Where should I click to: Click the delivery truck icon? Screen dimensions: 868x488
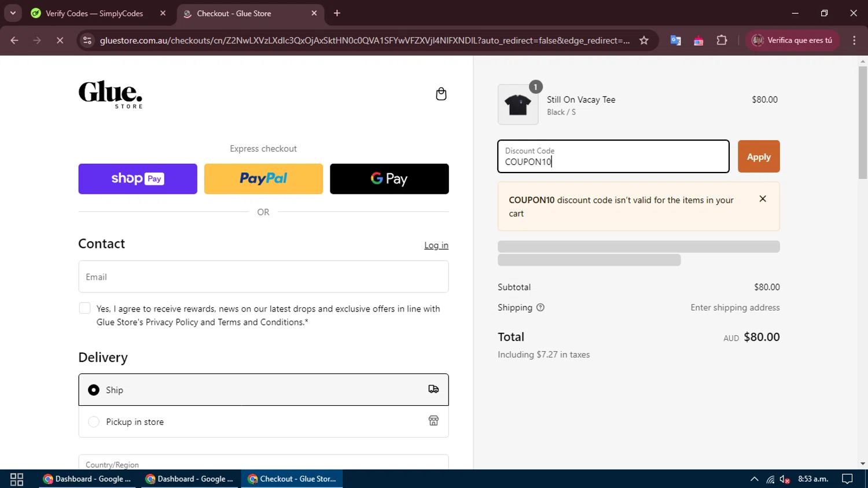433,389
